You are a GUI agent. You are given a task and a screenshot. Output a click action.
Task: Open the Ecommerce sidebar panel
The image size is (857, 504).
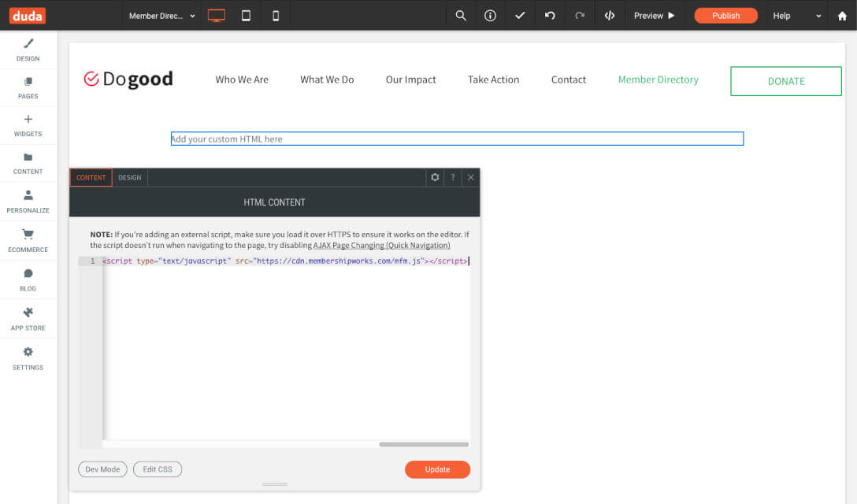tap(28, 240)
